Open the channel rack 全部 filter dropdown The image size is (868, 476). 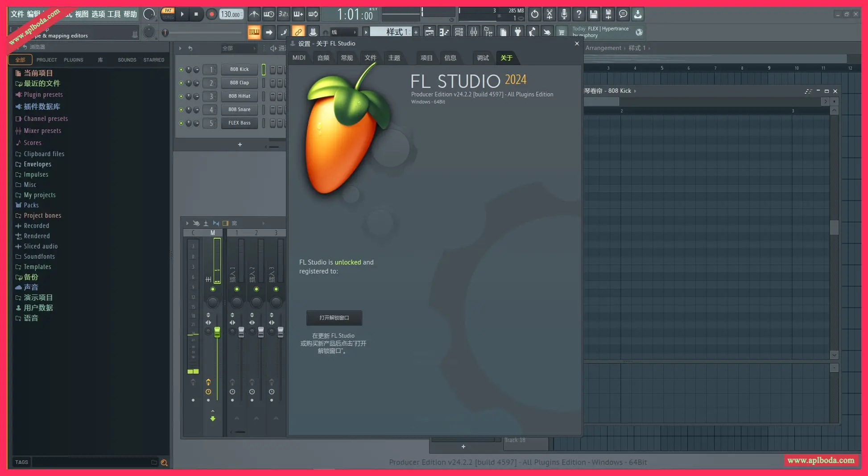[x=239, y=48]
